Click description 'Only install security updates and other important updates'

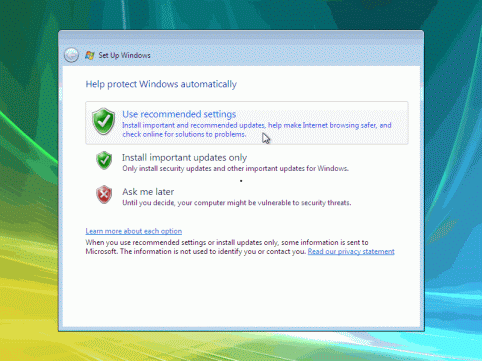point(235,168)
